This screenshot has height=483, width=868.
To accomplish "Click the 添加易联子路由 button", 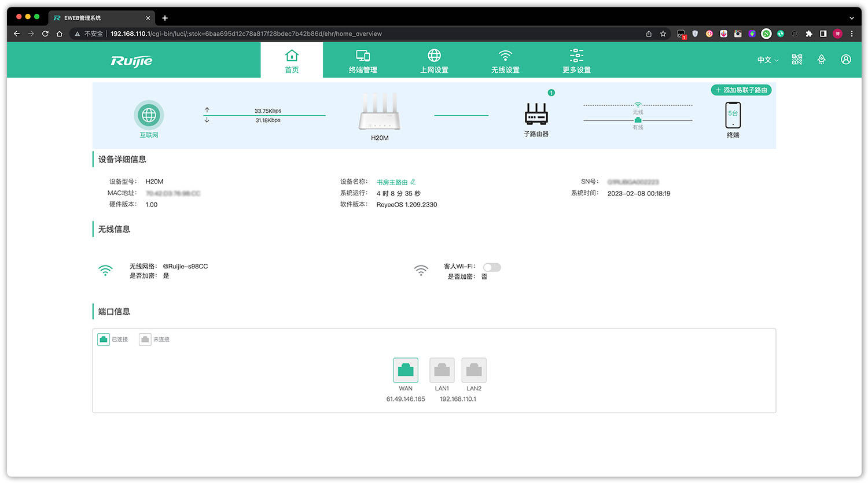I will point(741,90).
